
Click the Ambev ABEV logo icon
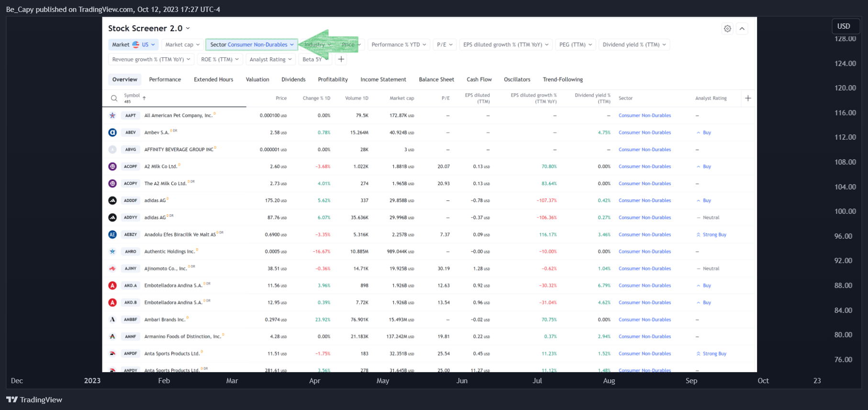click(112, 133)
